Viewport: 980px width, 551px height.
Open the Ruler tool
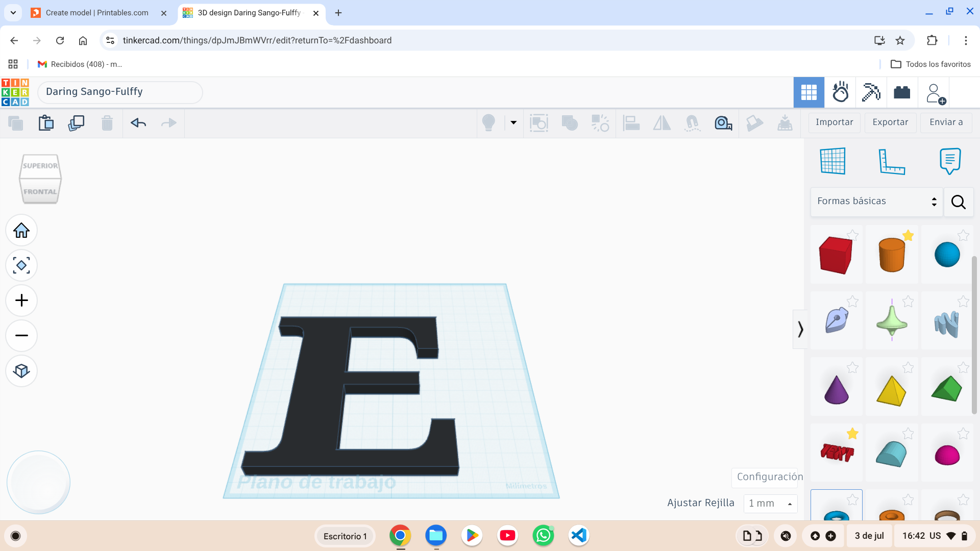coord(892,161)
